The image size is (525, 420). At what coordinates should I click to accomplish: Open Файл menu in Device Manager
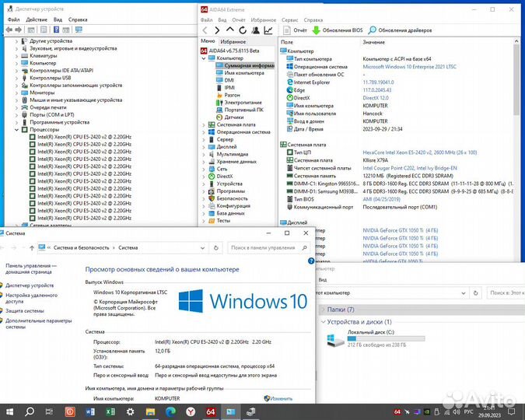tap(13, 19)
